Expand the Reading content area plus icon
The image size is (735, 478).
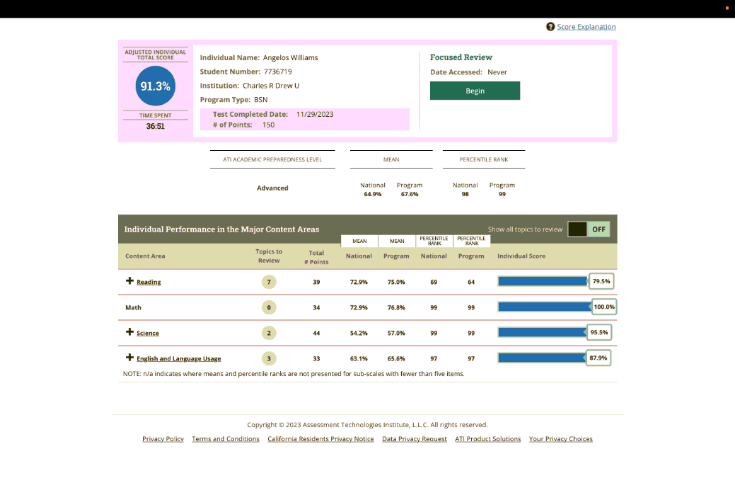(x=130, y=281)
